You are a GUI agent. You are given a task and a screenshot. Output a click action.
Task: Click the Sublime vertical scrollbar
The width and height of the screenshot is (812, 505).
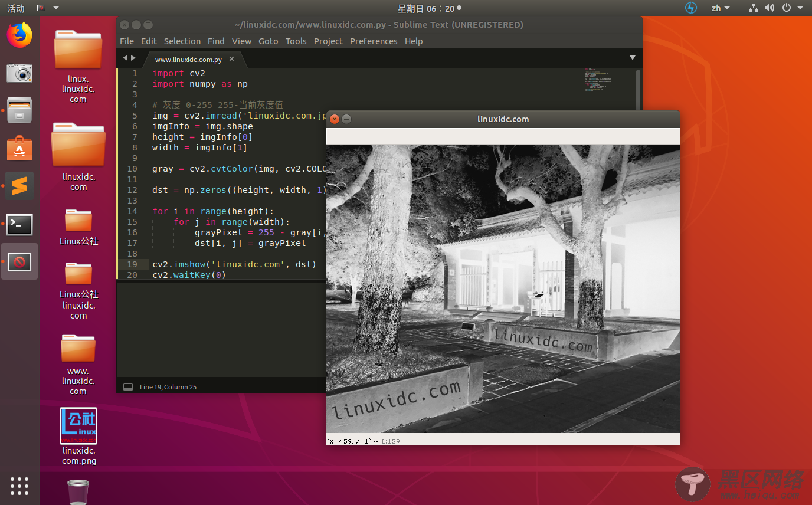click(638, 88)
